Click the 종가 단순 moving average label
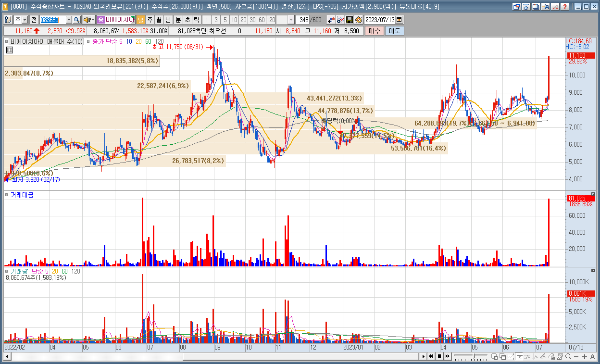Image resolution: width=600 pixels, height=364 pixels. click(x=108, y=41)
